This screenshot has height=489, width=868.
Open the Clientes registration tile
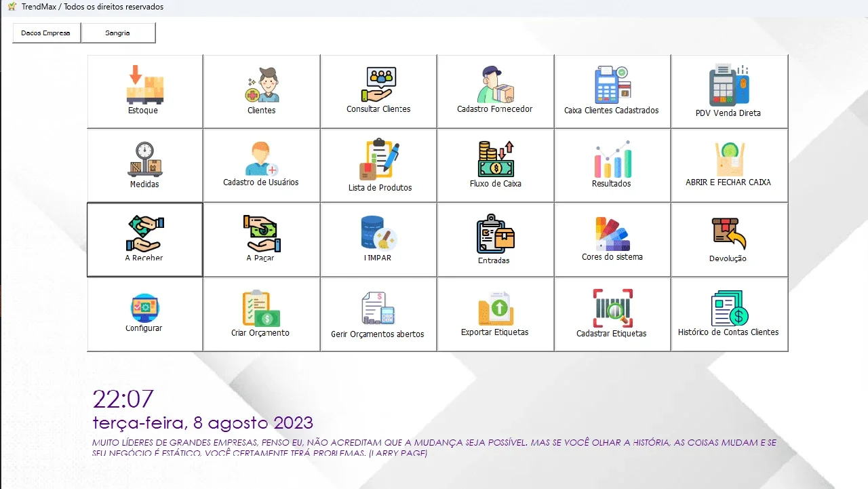[x=262, y=92]
